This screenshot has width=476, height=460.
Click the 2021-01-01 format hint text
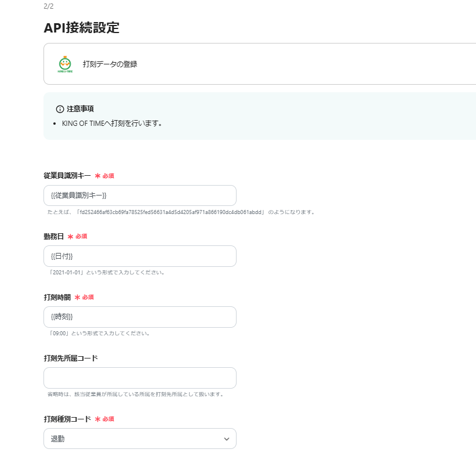107,273
